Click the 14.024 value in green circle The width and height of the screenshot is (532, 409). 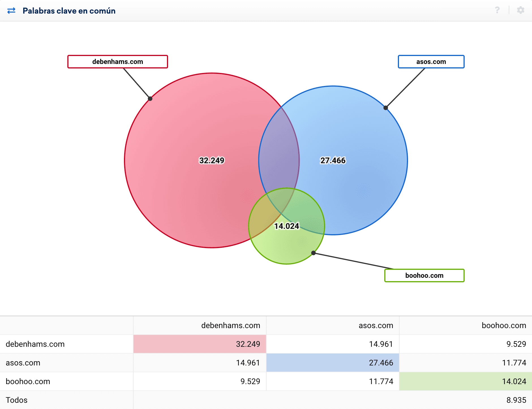click(287, 226)
